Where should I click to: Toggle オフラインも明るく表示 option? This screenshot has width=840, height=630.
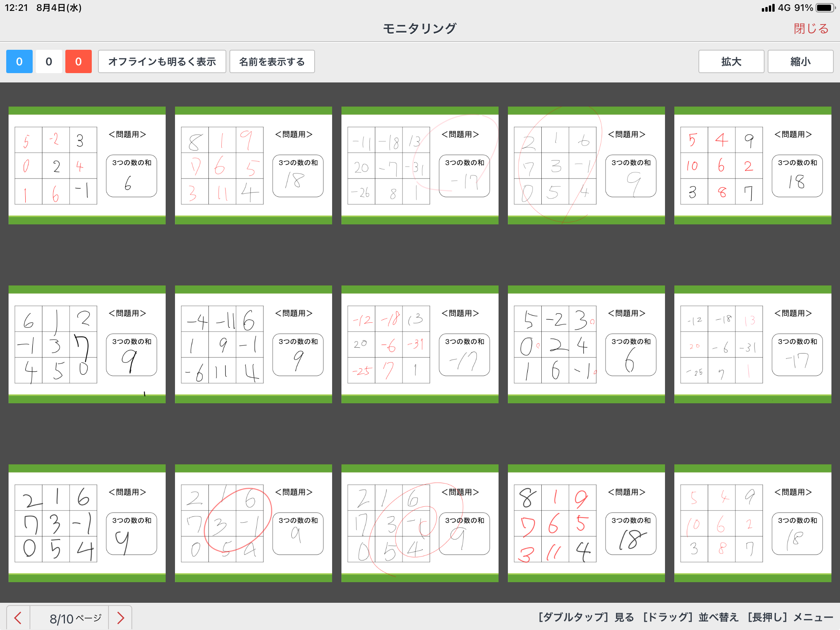[162, 61]
